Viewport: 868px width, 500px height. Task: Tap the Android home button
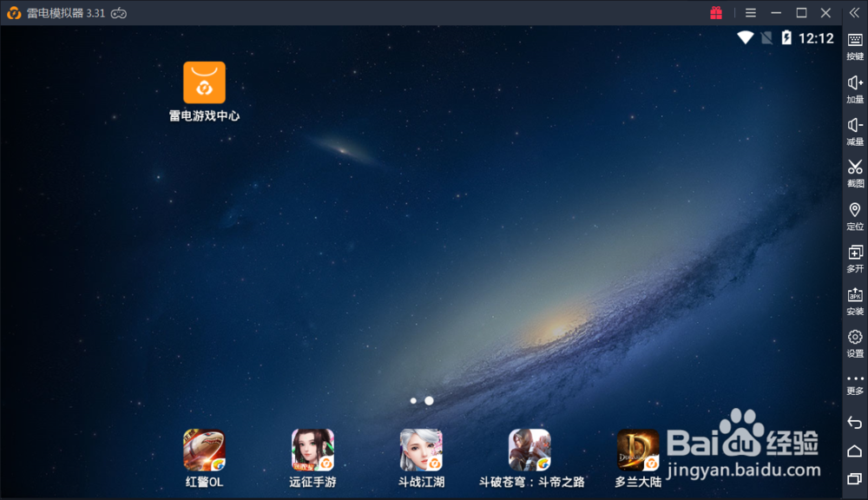pos(855,451)
